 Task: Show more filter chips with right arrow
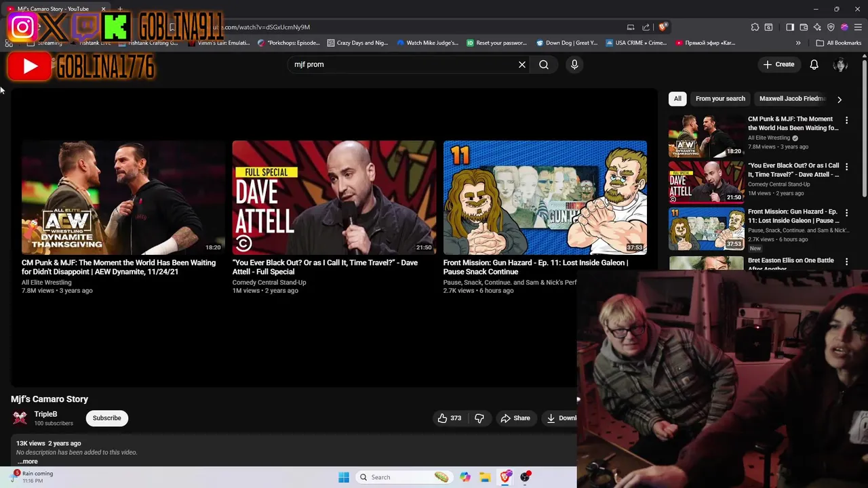840,99
